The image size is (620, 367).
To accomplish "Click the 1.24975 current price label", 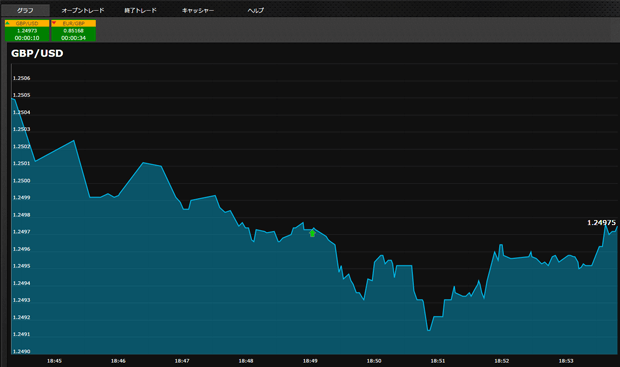I will (x=601, y=223).
